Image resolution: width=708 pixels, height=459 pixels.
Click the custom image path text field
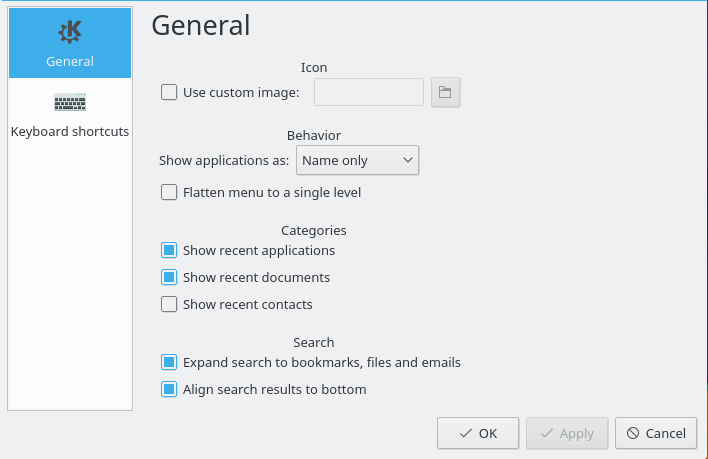(369, 93)
